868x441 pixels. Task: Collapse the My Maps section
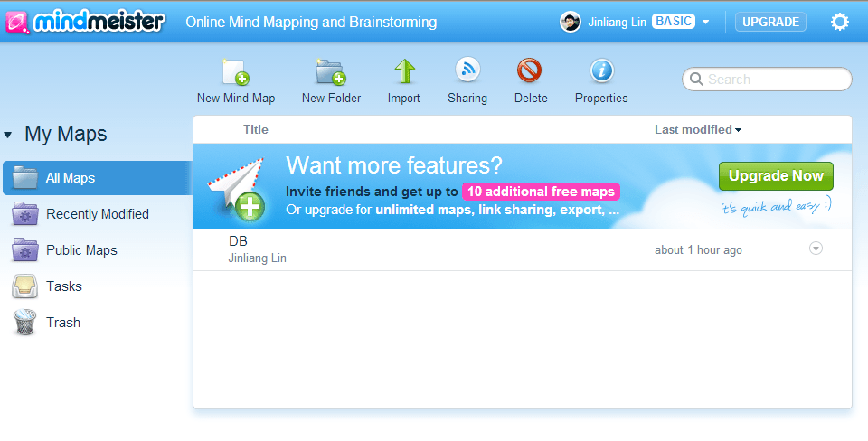[8, 135]
